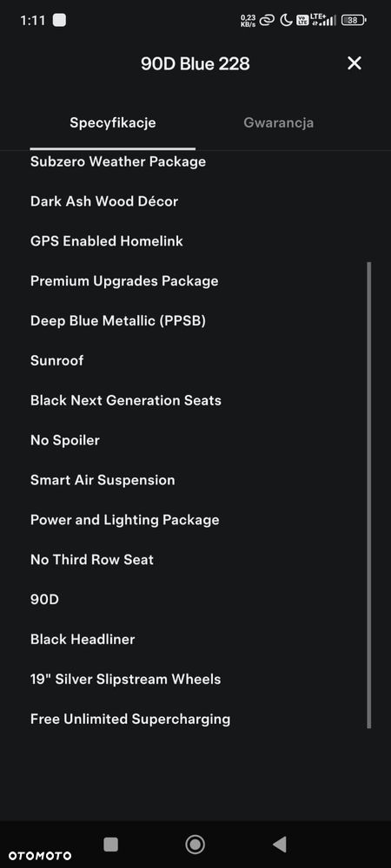The height and width of the screenshot is (868, 391).
Task: Select the Subzero Weather Package item
Action: pyautogui.click(x=118, y=161)
